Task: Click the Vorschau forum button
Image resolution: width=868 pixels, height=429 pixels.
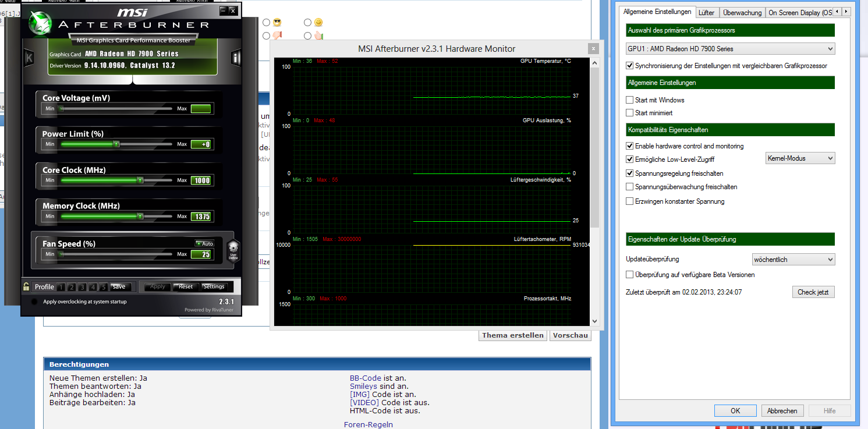Action: (x=571, y=335)
